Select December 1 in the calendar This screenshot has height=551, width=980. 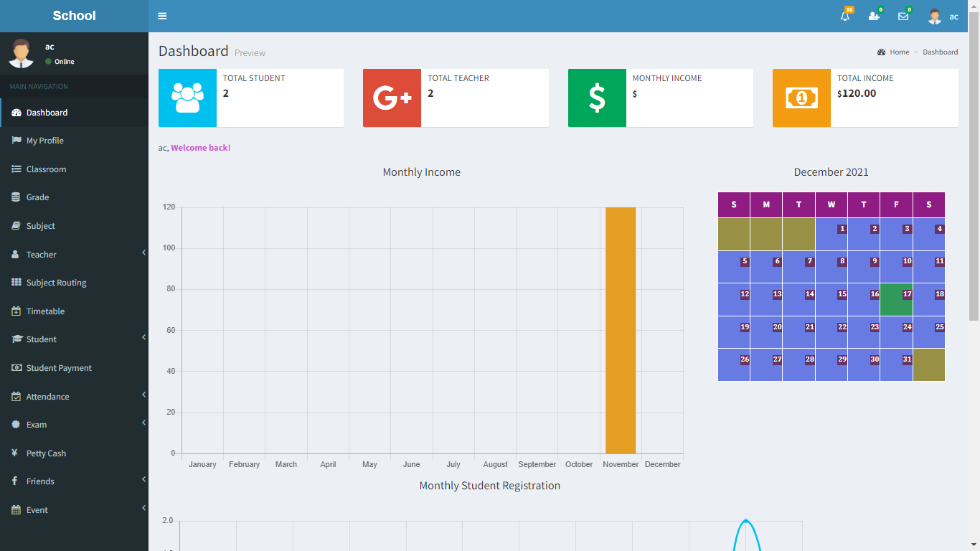coord(831,234)
